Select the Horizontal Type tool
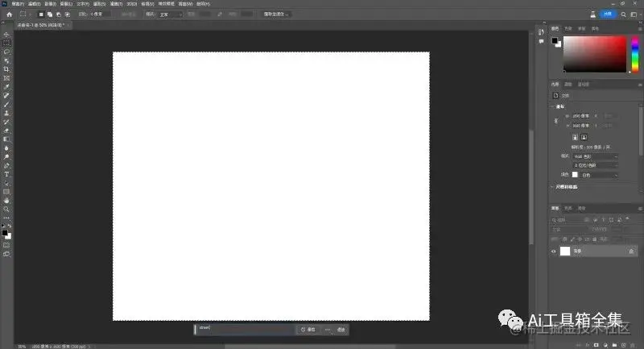644x349 pixels. 6,174
